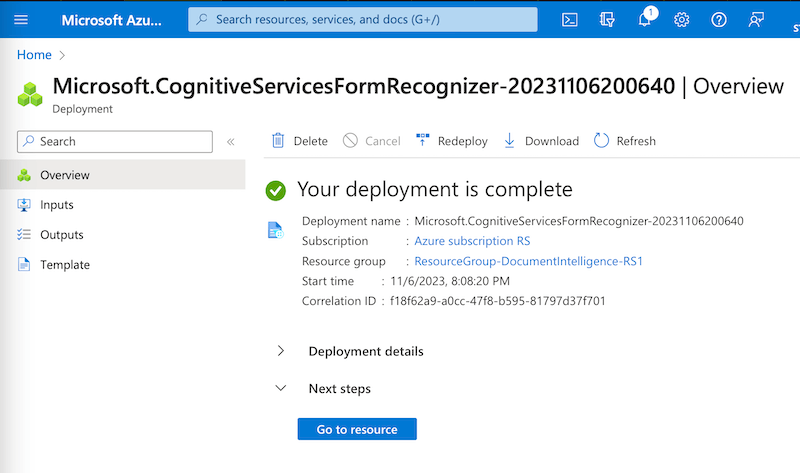The height and width of the screenshot is (473, 800).
Task: Open the Azure subscription RS link
Action: pyautogui.click(x=472, y=241)
